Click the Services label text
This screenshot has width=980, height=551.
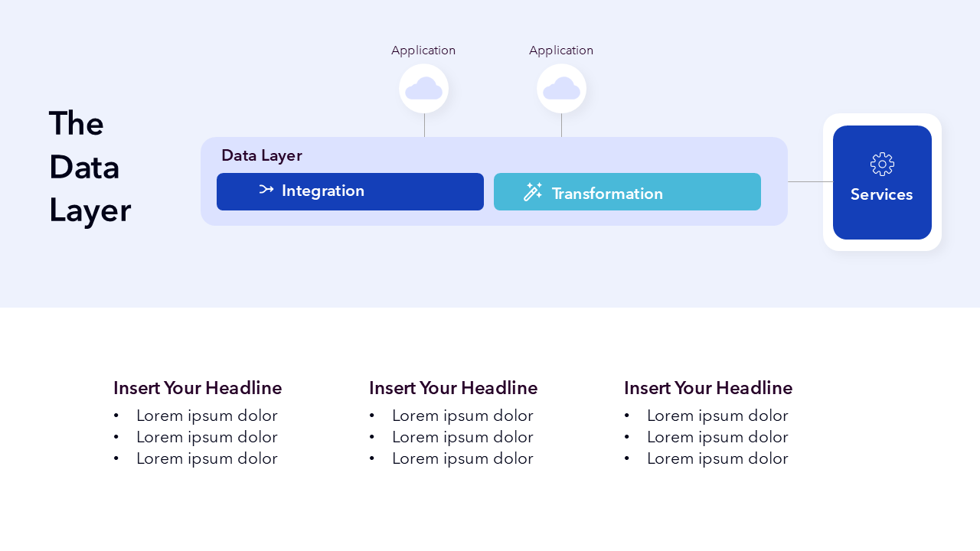click(x=881, y=194)
